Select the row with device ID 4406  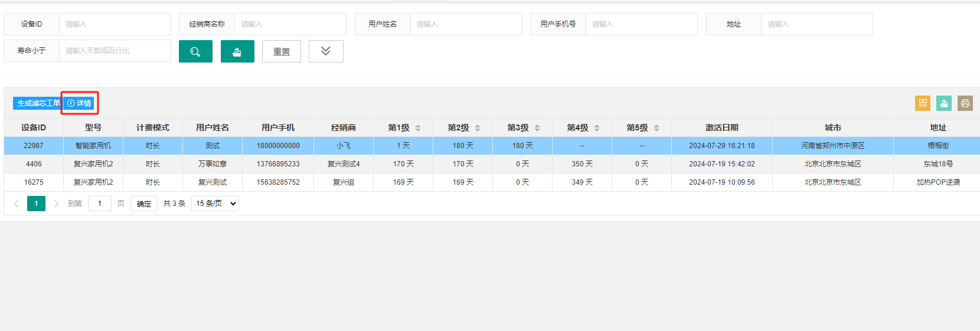[x=492, y=164]
